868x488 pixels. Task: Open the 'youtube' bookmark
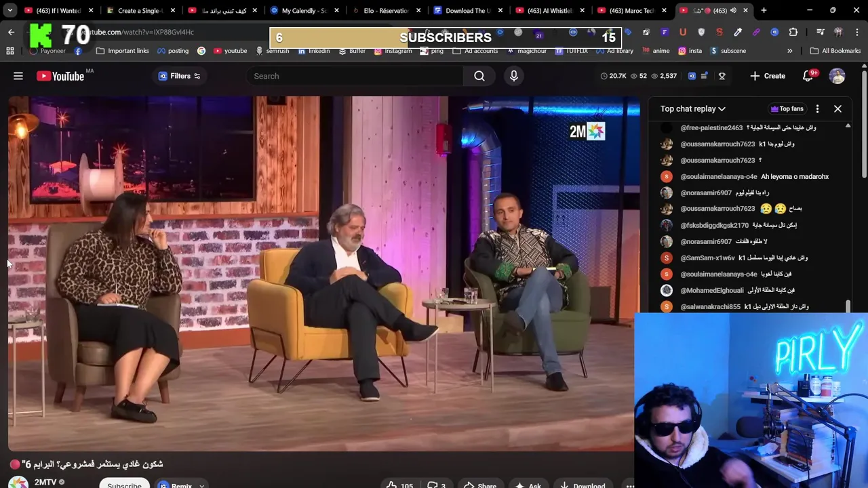point(230,51)
